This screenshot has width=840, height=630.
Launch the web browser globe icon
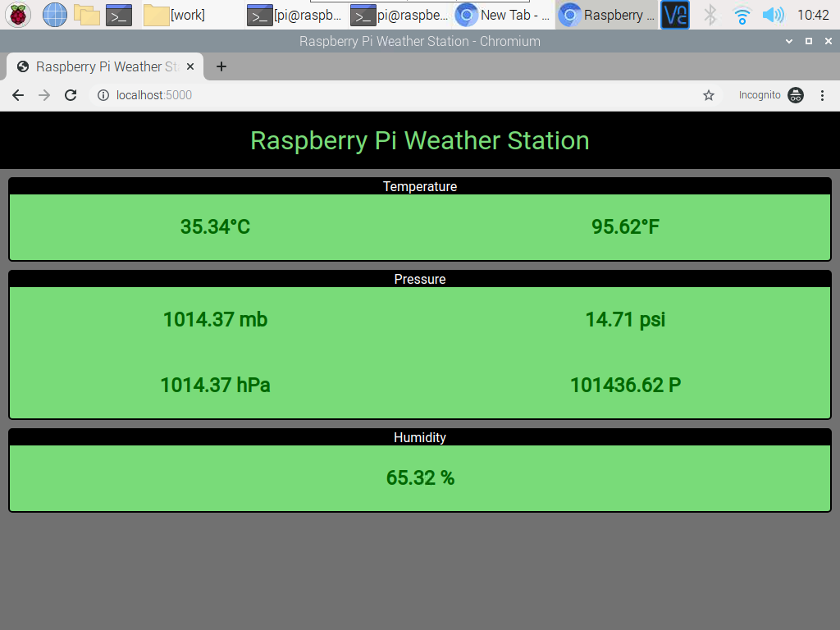point(54,15)
